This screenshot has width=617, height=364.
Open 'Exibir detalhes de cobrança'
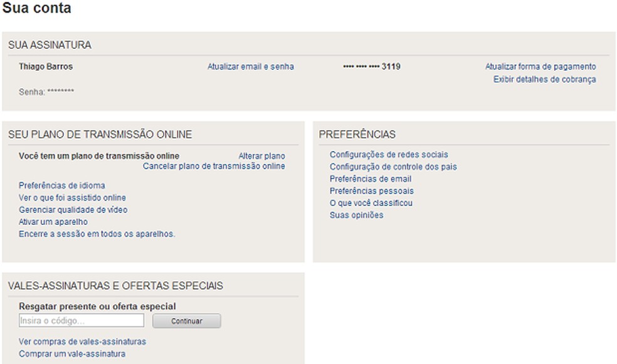tap(544, 80)
